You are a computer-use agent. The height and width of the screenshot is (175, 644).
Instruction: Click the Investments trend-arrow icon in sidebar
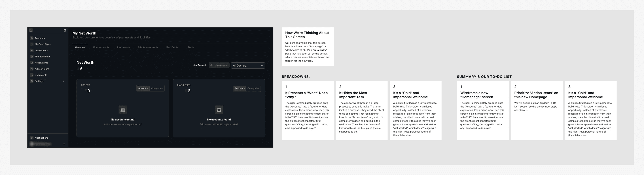32,51
